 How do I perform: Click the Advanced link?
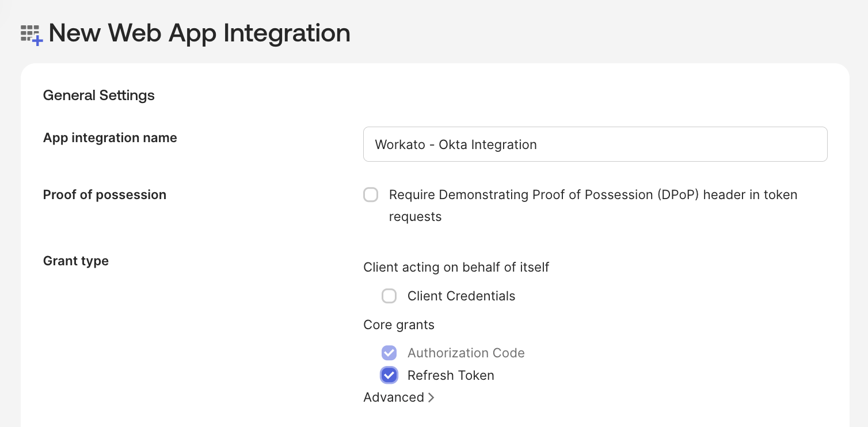pos(394,397)
